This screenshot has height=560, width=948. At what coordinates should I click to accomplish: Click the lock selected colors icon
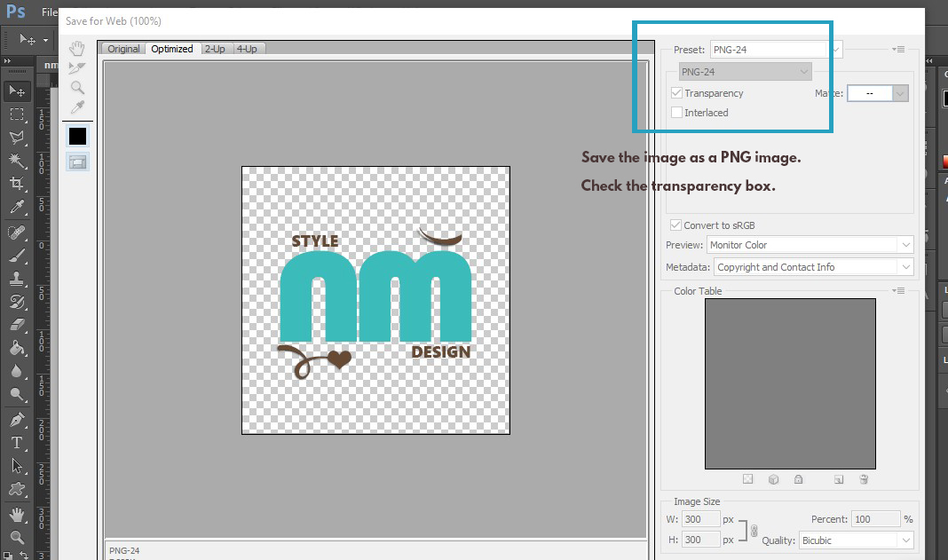pos(799,479)
